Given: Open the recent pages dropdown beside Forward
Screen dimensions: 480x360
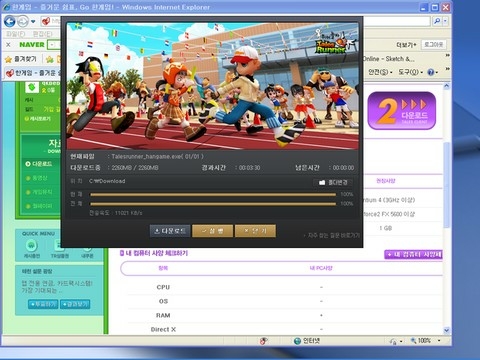Looking at the screenshot, I should pyautogui.click(x=33, y=22).
